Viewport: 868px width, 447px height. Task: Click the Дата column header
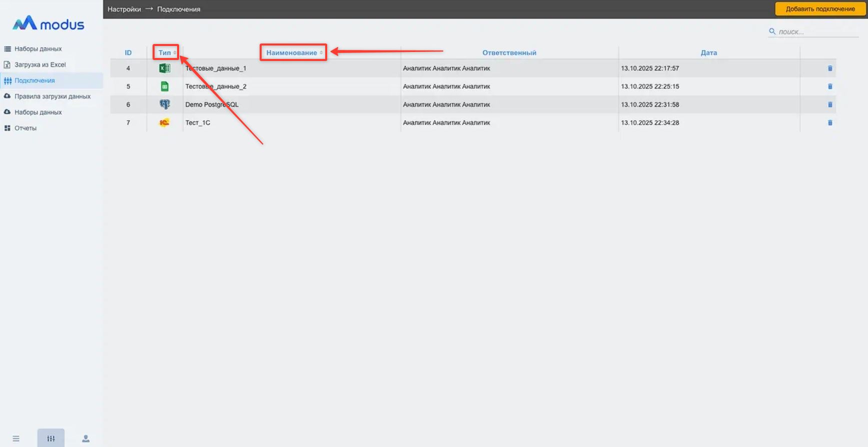click(708, 52)
